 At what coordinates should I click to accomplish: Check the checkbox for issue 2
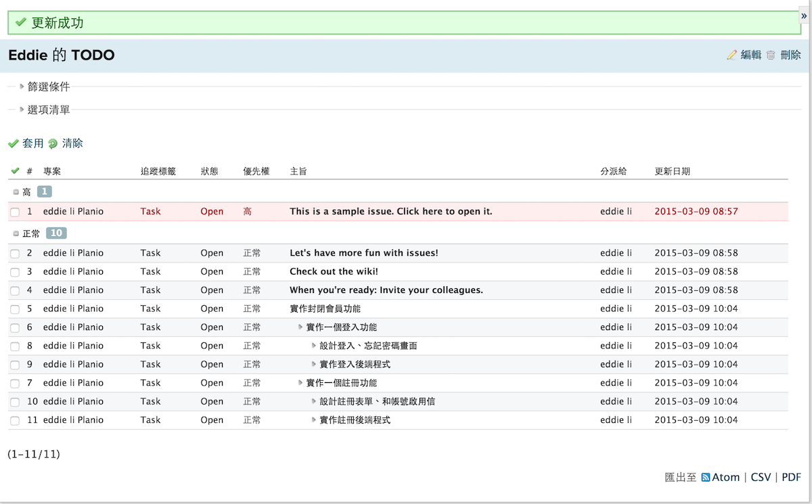15,253
